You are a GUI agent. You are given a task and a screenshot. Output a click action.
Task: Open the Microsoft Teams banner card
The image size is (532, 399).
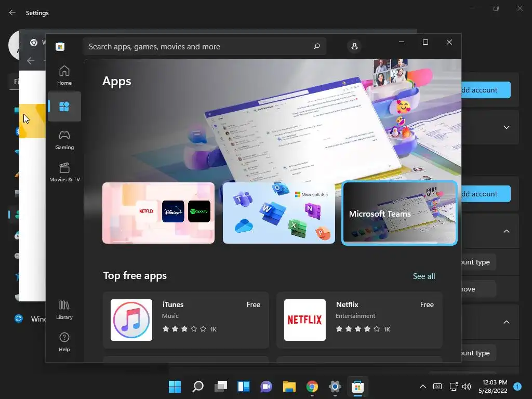pos(400,213)
